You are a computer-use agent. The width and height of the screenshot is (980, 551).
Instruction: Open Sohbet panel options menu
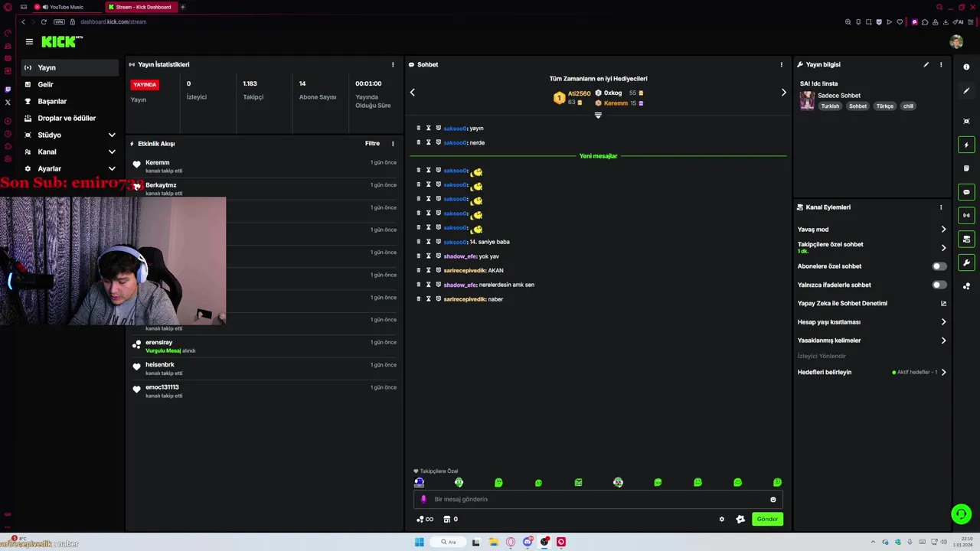pyautogui.click(x=781, y=64)
